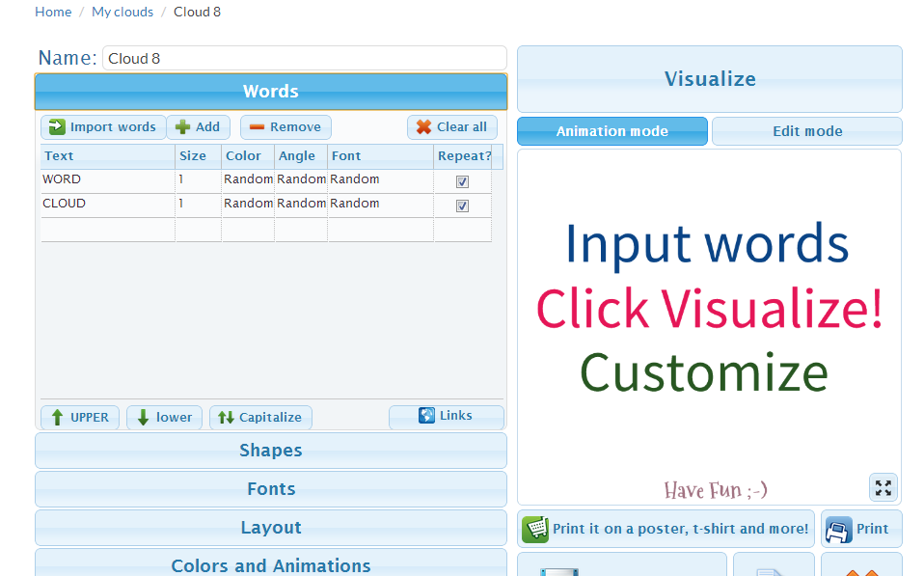Image resolution: width=924 pixels, height=576 pixels.
Task: Click the Print button label
Action: pos(872,529)
